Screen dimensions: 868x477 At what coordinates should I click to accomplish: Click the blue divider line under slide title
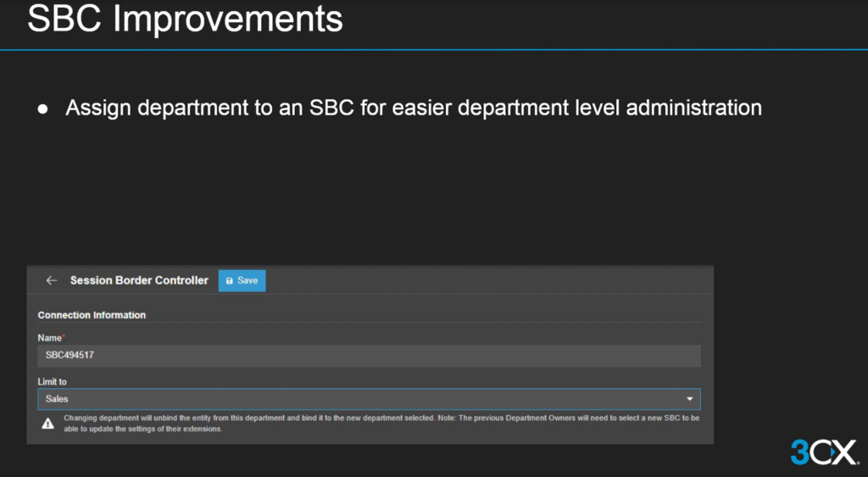pos(434,50)
